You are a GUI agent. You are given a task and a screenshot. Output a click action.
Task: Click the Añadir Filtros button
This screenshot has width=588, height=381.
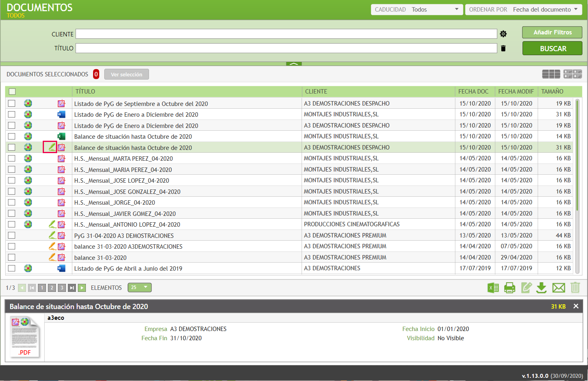click(552, 32)
